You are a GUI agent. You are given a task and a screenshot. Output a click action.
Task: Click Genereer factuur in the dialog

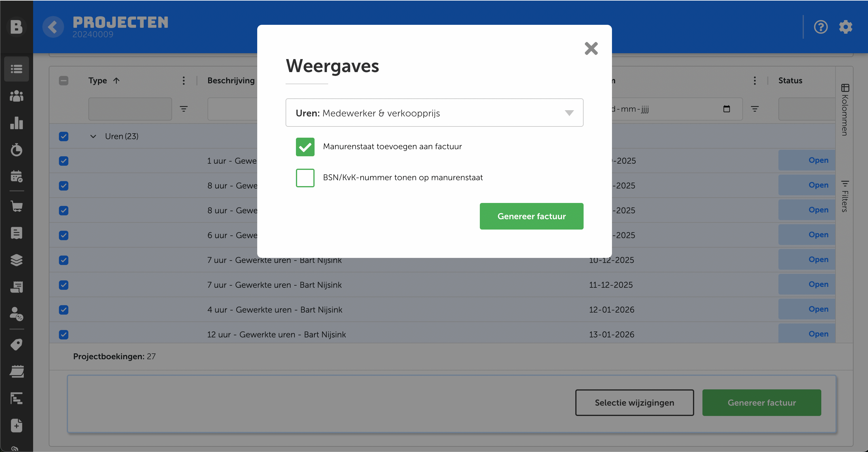[x=531, y=216]
